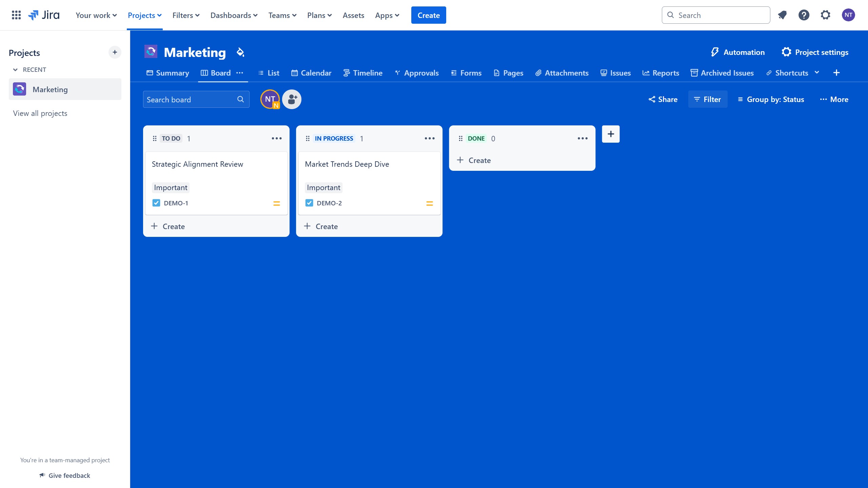Expand the Projects dropdown in the navbar
868x488 pixels.
pos(144,15)
